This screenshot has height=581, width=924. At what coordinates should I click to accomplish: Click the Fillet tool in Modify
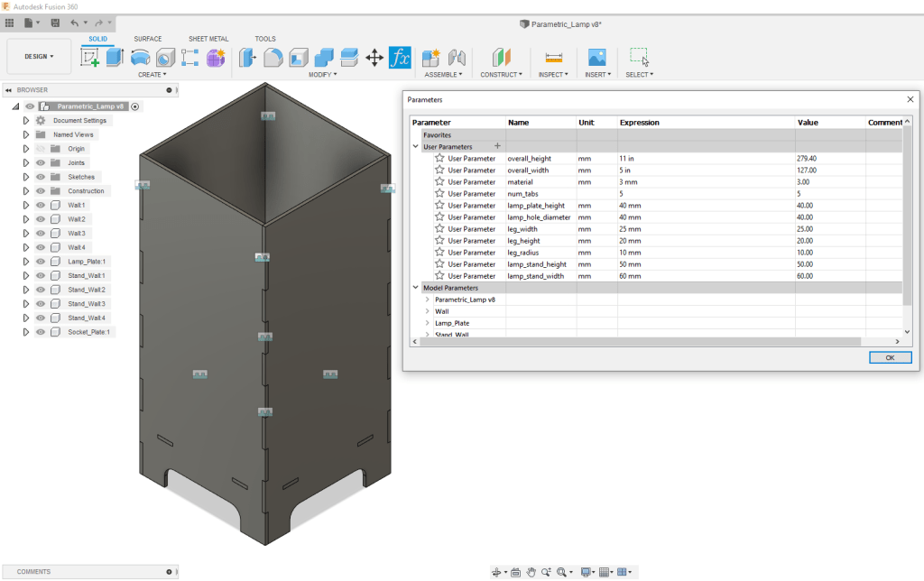[273, 58]
